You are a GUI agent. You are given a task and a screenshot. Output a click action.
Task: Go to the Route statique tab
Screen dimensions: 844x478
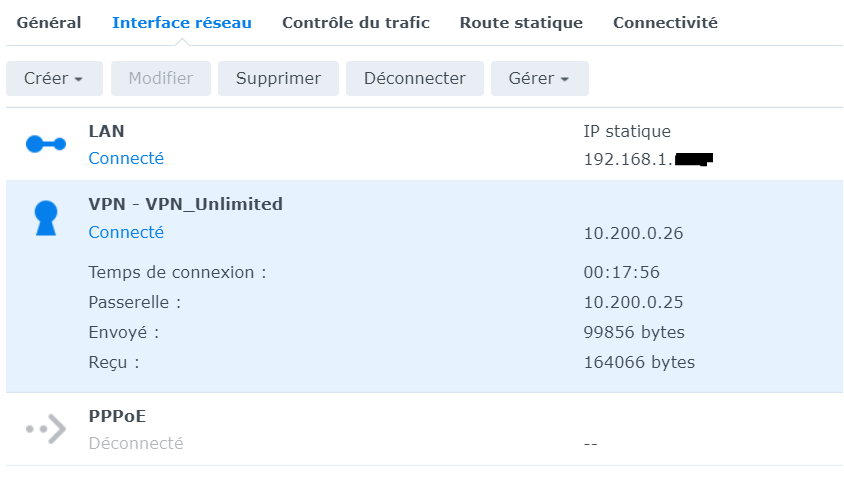point(521,23)
